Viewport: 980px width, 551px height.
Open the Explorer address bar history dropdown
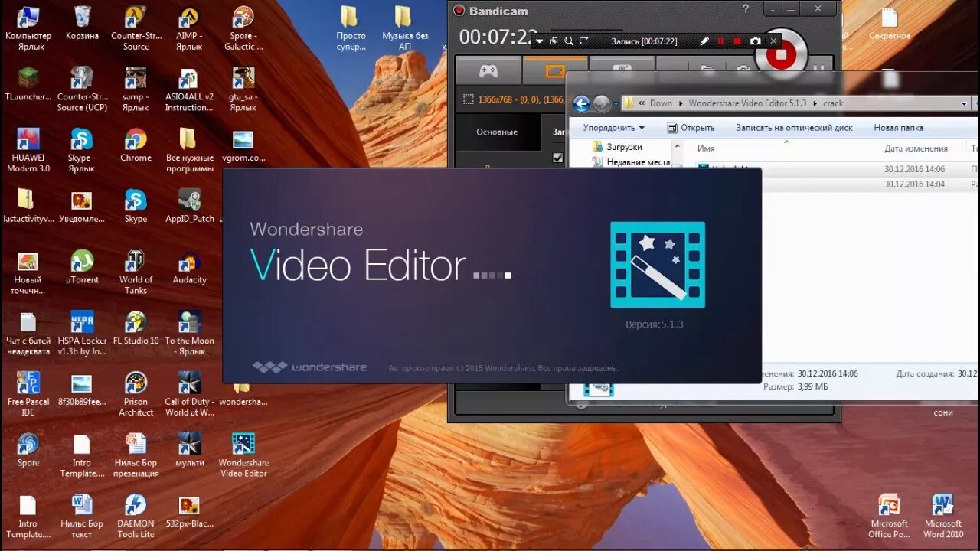tap(965, 103)
